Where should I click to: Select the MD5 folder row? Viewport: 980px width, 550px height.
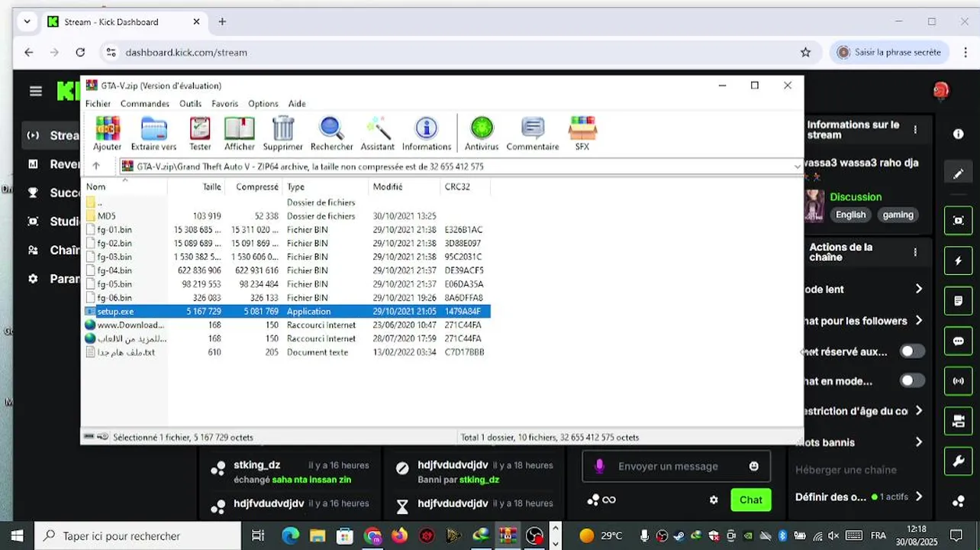pyautogui.click(x=286, y=216)
